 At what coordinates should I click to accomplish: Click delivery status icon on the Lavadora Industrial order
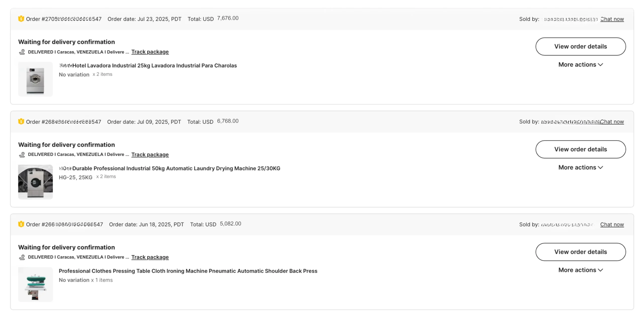(x=22, y=52)
